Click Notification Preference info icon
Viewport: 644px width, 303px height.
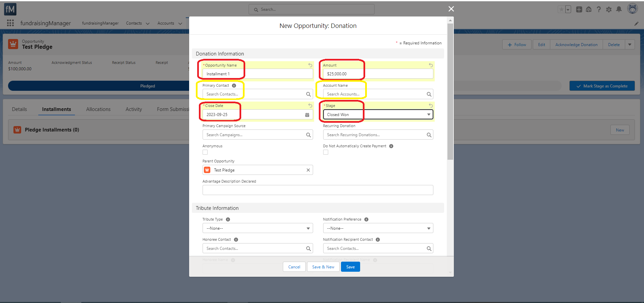click(x=367, y=219)
